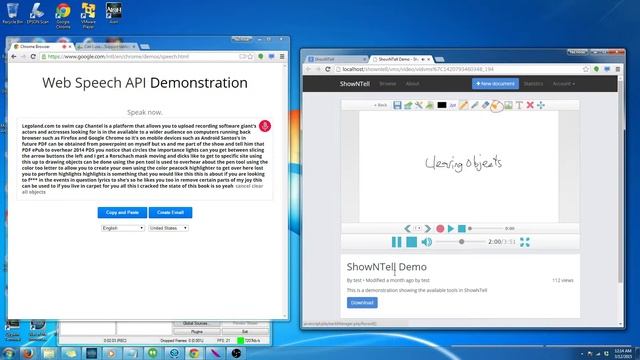This screenshot has width=640, height=360.
Task: Toggle fullscreen in the video player
Action: tap(524, 242)
